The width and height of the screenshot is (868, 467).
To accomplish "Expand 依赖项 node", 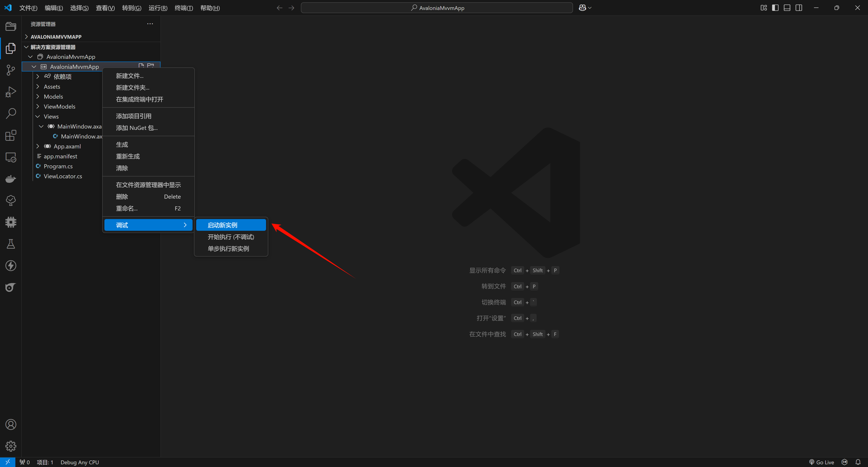I will 38,76.
